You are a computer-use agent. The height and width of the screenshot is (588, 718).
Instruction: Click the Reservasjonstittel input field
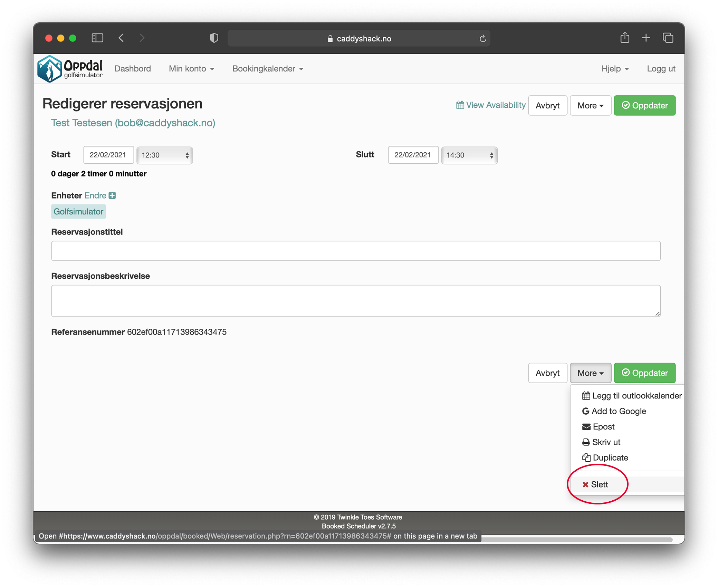pyautogui.click(x=355, y=251)
